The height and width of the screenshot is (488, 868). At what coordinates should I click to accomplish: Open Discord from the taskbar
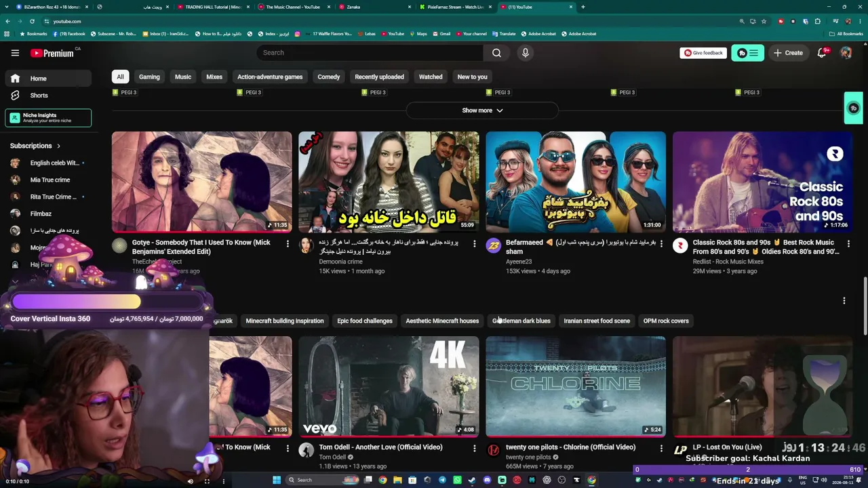pyautogui.click(x=487, y=481)
